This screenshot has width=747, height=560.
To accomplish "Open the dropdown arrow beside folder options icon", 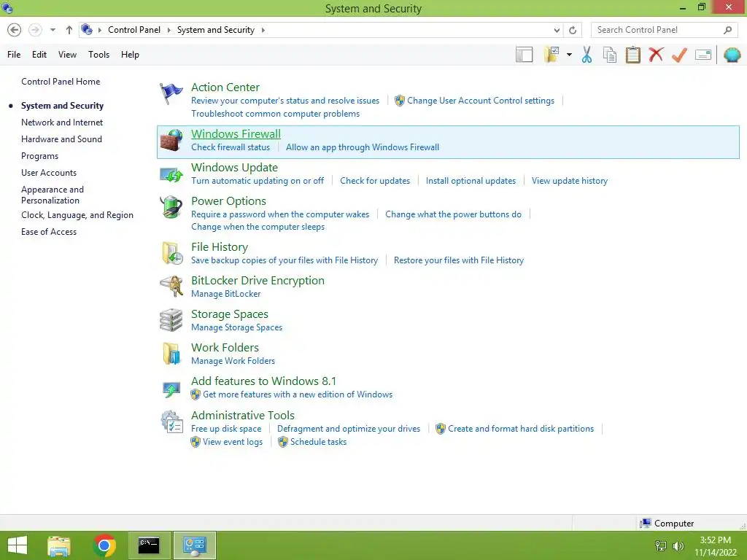I will coord(569,55).
